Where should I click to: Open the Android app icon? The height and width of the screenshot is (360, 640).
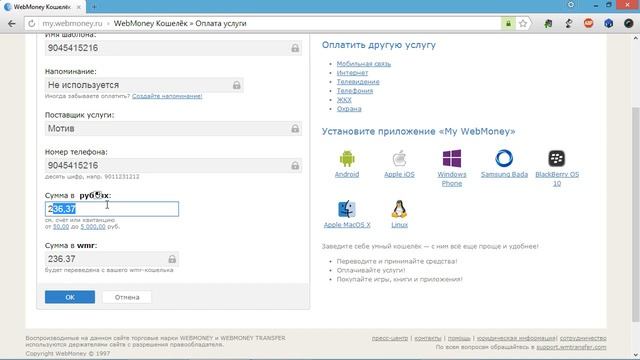click(x=347, y=159)
